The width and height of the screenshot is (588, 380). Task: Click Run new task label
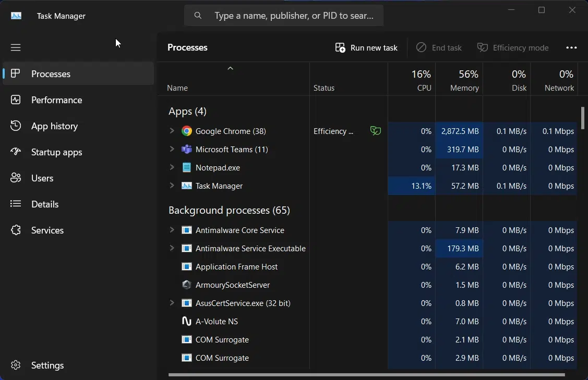pyautogui.click(x=374, y=48)
